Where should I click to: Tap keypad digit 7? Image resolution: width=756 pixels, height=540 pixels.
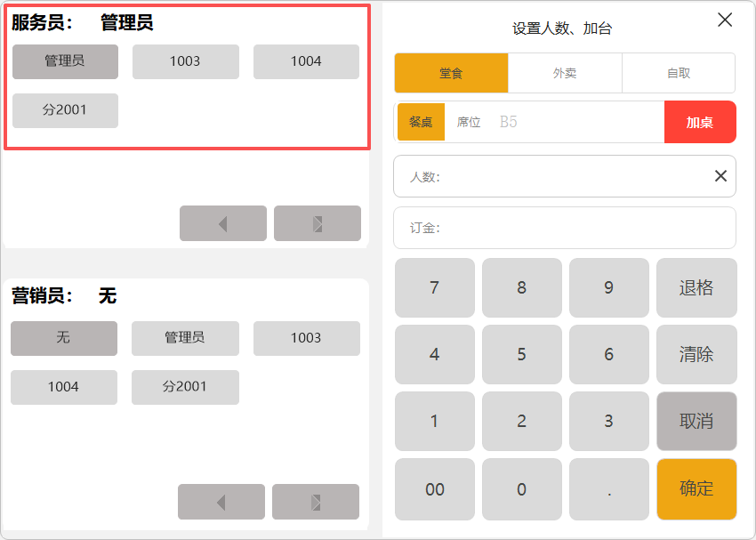coord(435,288)
